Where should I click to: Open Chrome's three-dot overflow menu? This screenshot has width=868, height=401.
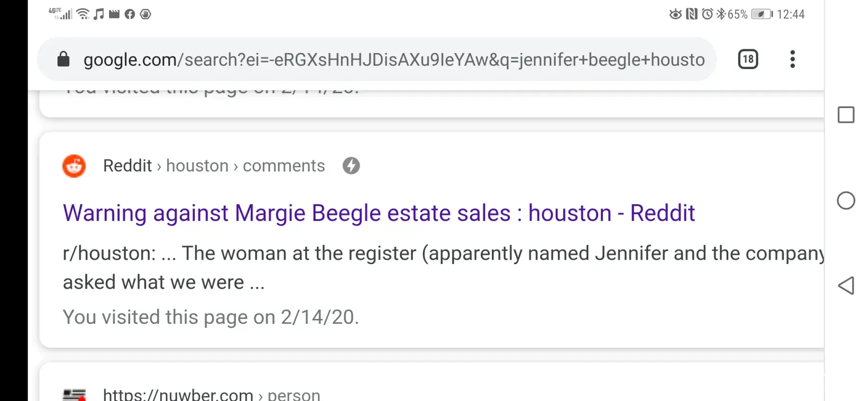792,59
